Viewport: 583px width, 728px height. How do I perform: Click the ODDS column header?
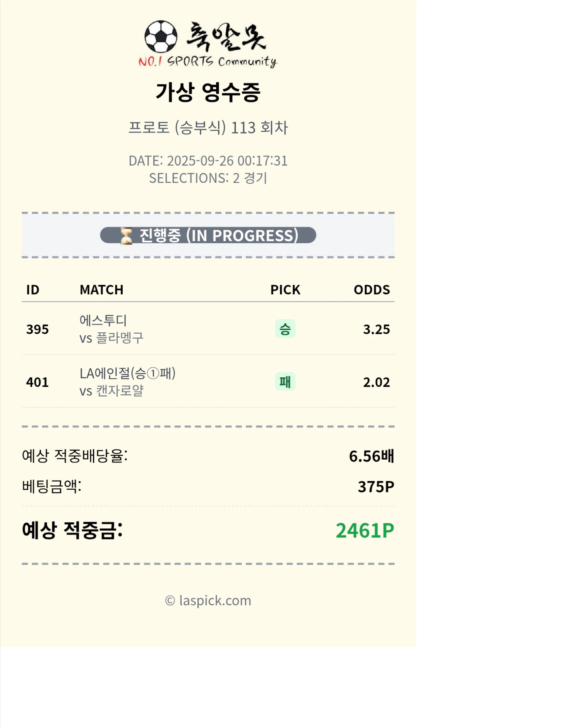(372, 290)
